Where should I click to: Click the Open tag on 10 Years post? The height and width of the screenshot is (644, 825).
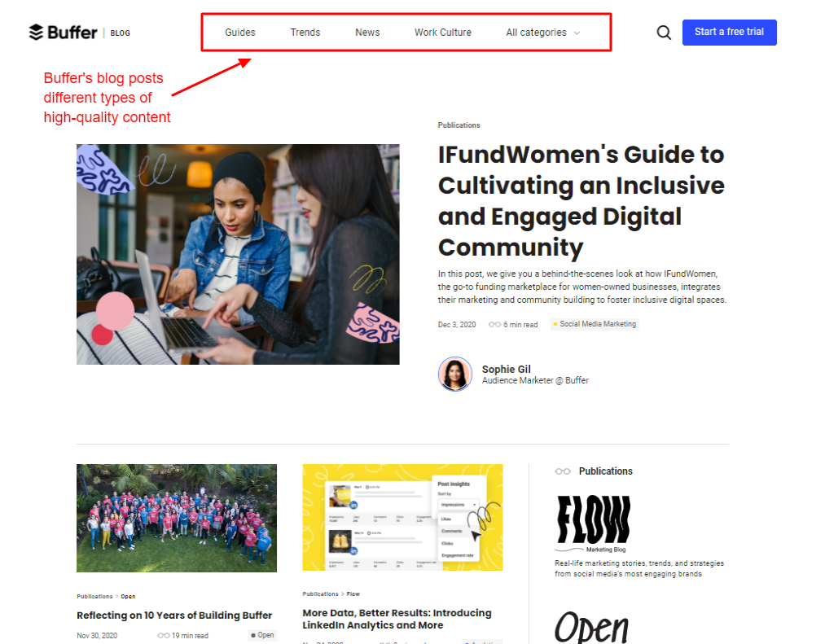coord(262,635)
